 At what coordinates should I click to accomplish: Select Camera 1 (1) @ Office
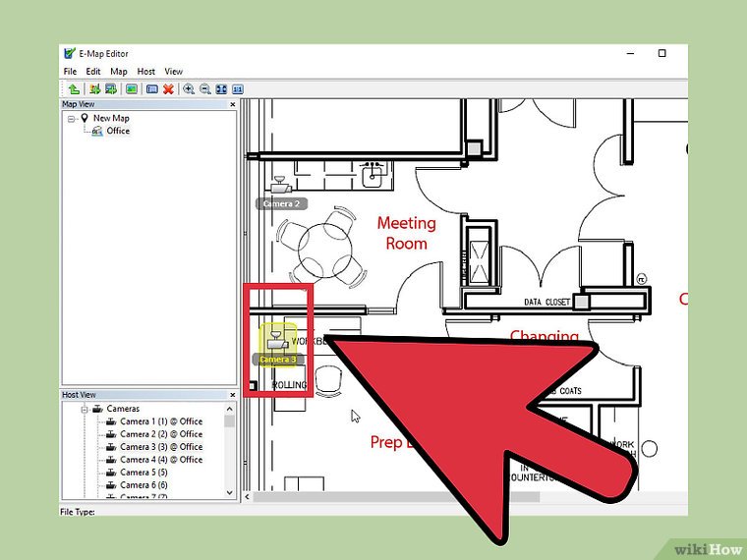161,421
